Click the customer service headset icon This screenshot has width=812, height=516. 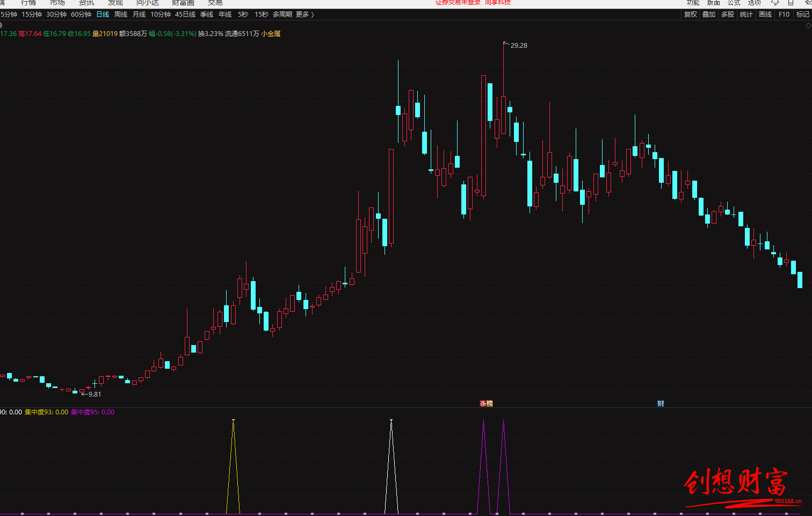pos(775,3)
